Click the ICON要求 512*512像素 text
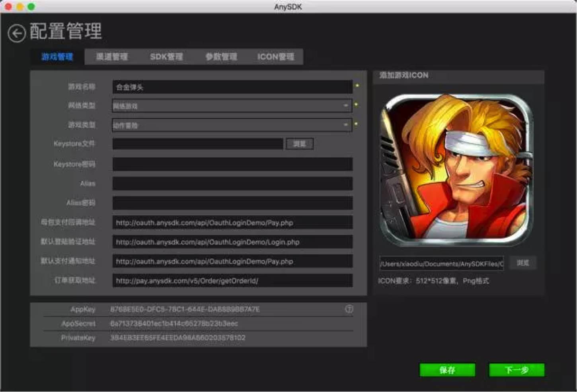Image resolution: width=577 pixels, height=392 pixels. pyautogui.click(x=433, y=281)
